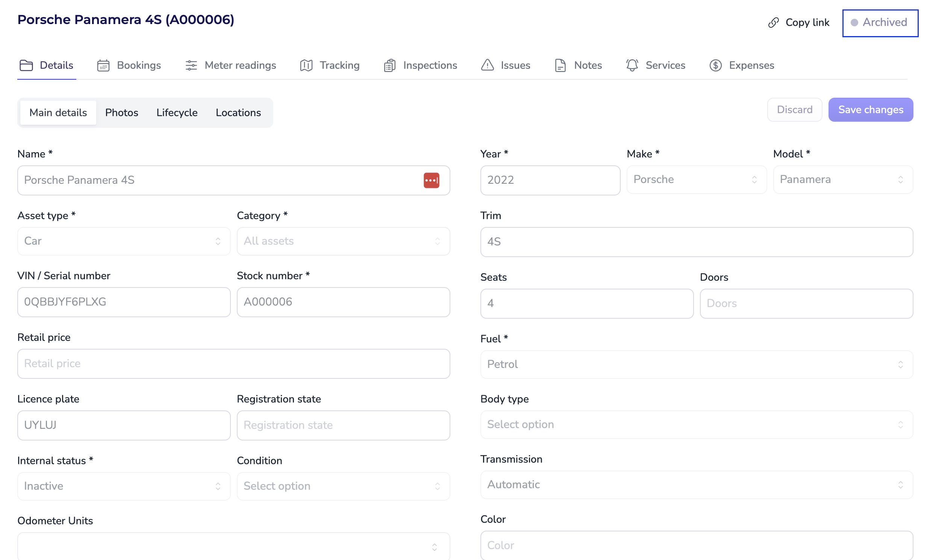Expand the Asset type dropdown
The height and width of the screenshot is (560, 927).
click(x=124, y=241)
